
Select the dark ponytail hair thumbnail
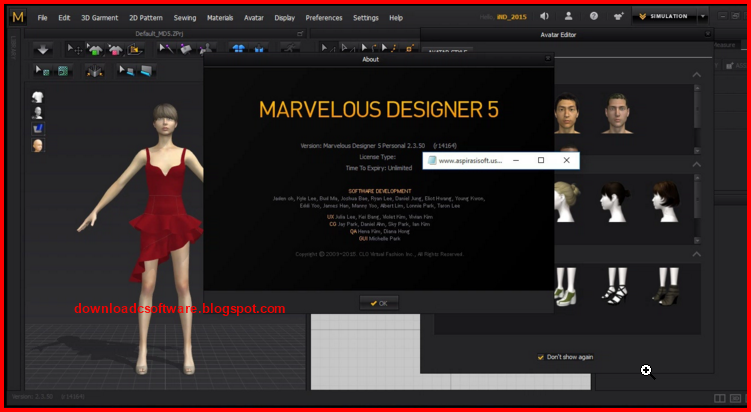615,201
